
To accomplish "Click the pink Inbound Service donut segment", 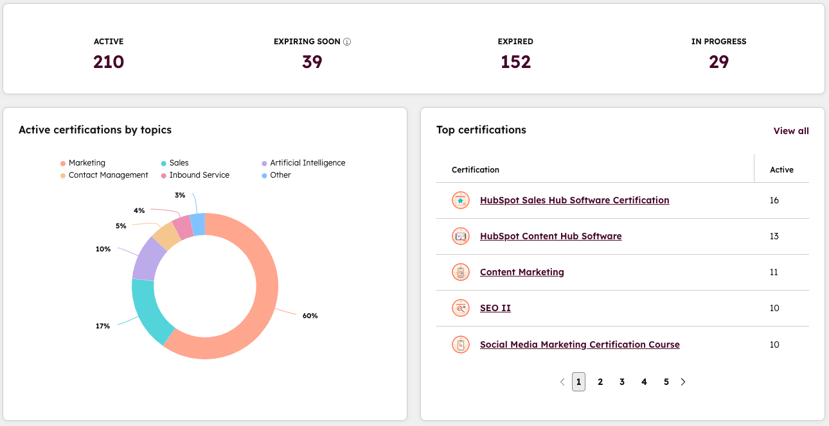I will point(185,226).
